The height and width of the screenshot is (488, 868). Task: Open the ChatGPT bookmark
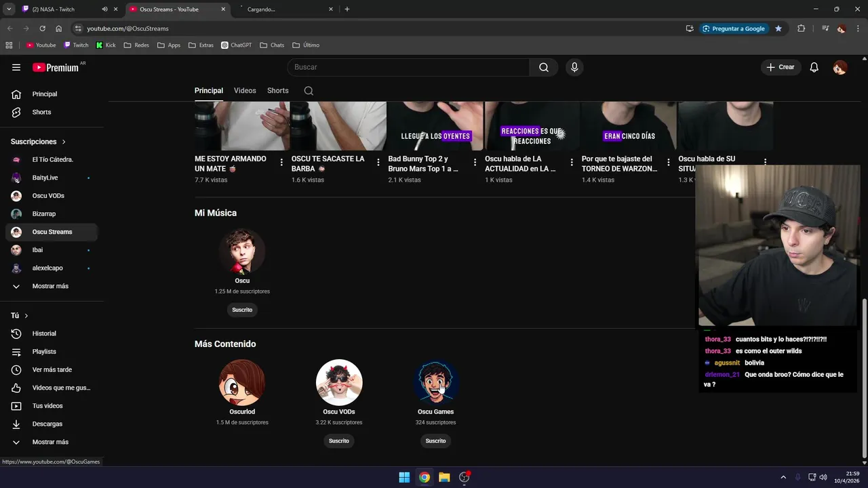click(x=236, y=45)
